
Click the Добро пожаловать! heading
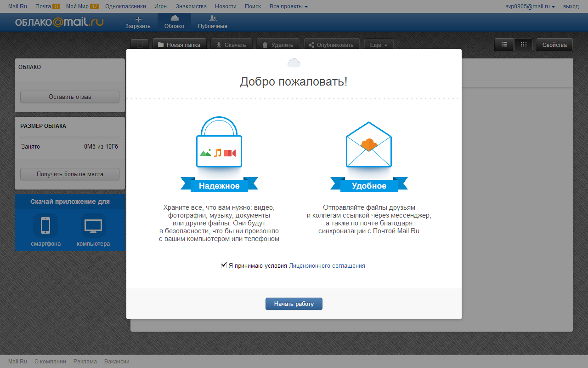[294, 82]
